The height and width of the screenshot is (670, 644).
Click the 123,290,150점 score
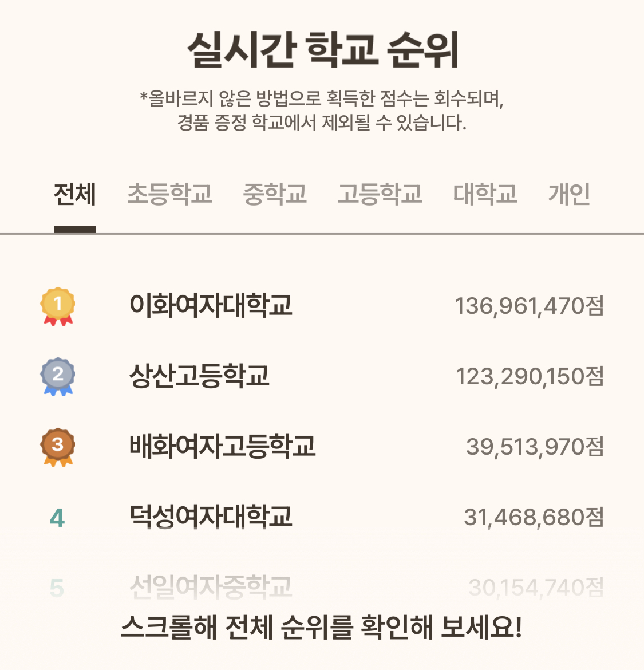click(530, 376)
